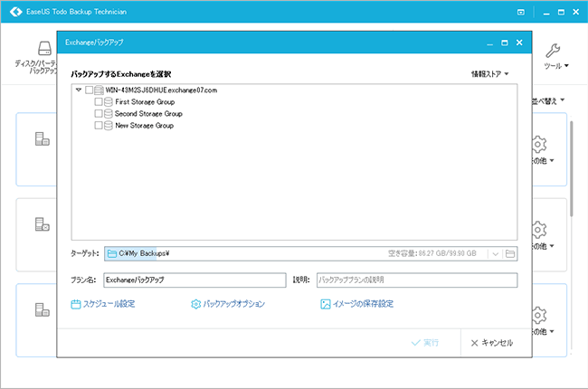Click the image icon for retention settings
588x389 pixels.
[x=326, y=304]
